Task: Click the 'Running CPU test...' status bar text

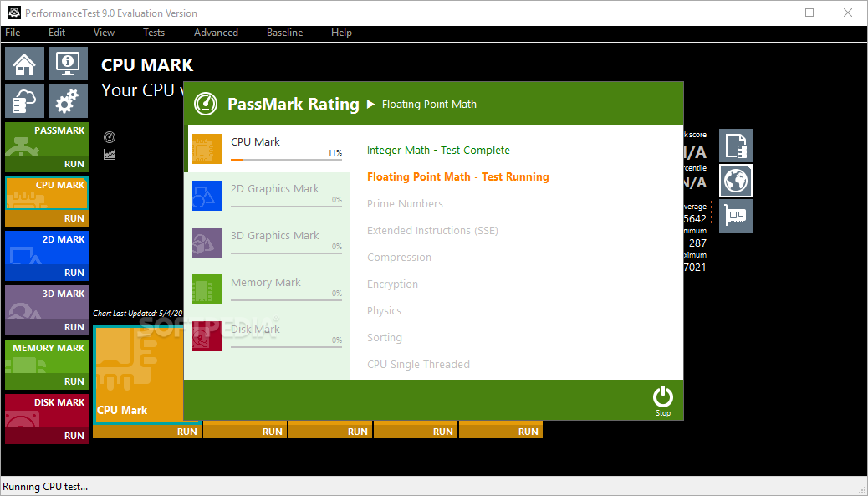Action: click(x=45, y=487)
